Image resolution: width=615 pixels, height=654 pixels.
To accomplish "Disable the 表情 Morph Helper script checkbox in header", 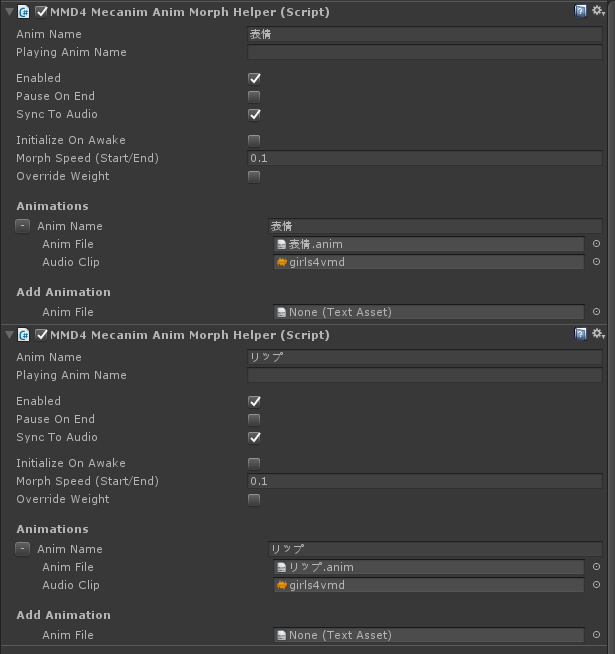I will (41, 12).
